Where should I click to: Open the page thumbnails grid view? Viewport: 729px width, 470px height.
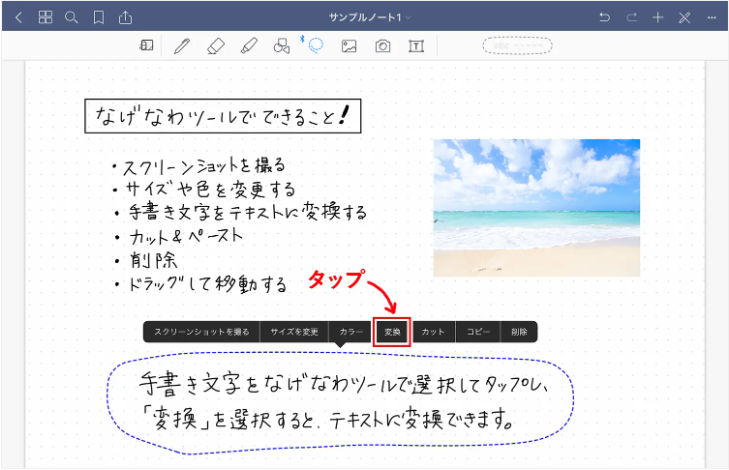(45, 17)
